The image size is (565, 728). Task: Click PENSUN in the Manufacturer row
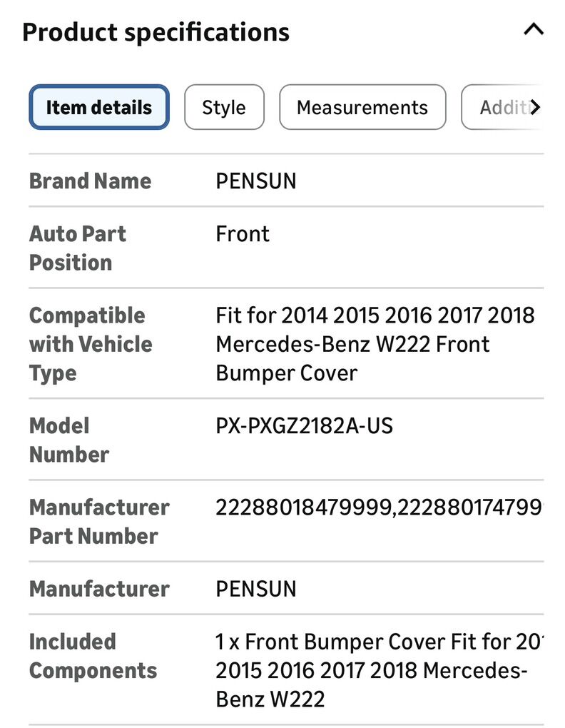coord(256,589)
